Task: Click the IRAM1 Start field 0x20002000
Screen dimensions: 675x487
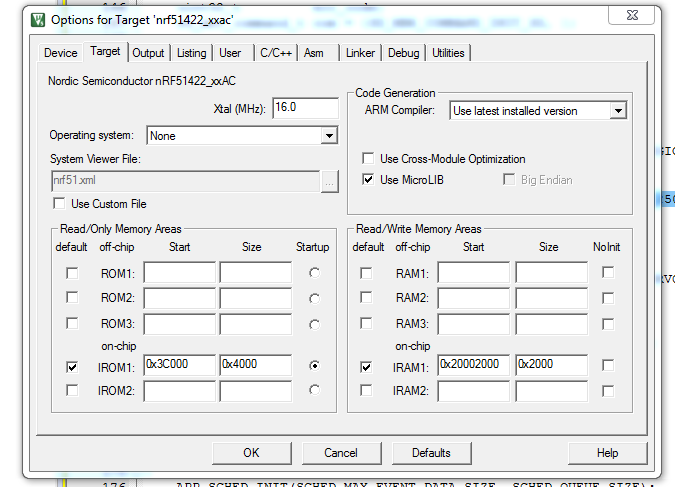Action: point(474,365)
